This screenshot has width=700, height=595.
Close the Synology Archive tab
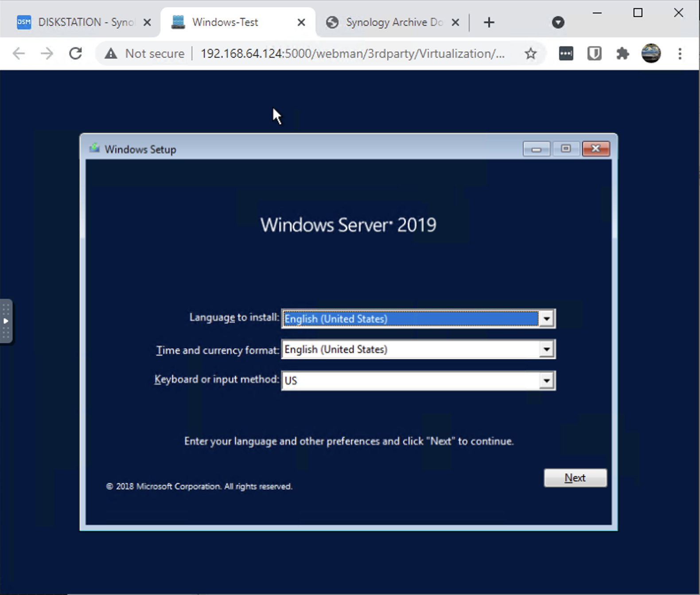coord(455,22)
